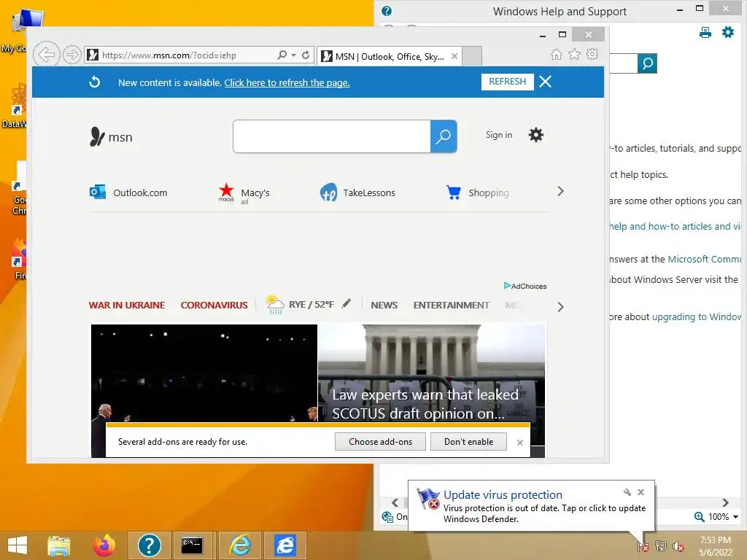Launch Firefox from the taskbar

(x=104, y=545)
